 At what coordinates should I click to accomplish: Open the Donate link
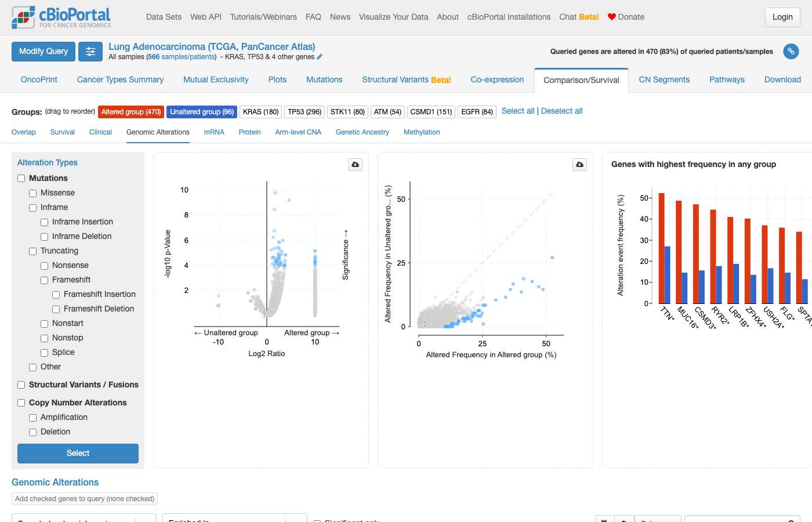pos(626,17)
